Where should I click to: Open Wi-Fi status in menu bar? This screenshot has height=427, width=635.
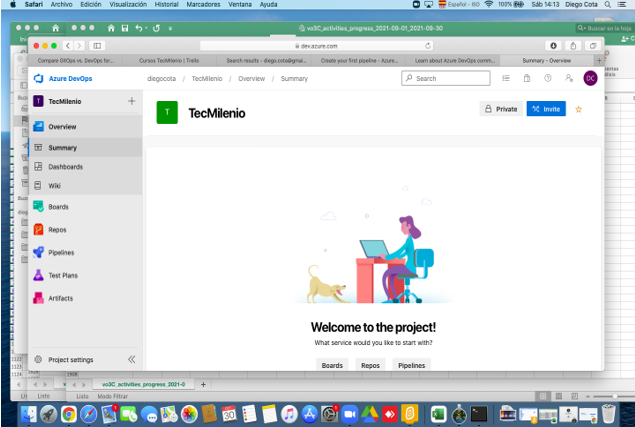[489, 4]
